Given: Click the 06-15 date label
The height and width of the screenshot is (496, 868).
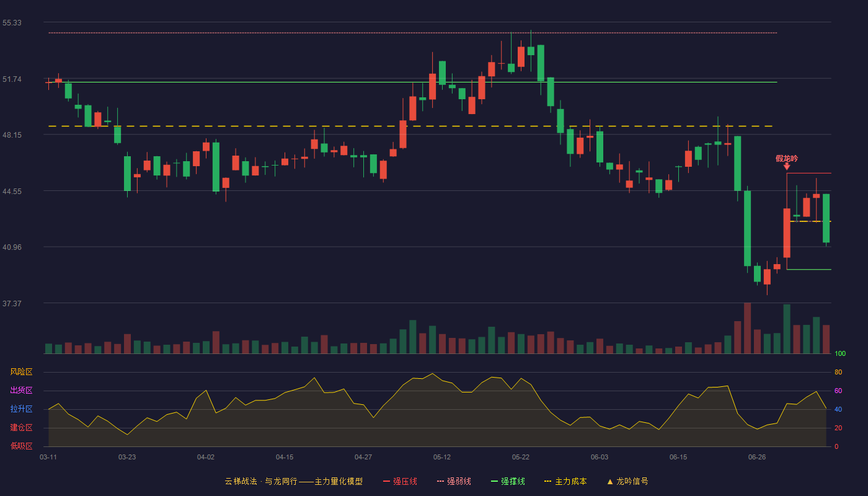Looking at the screenshot, I should pos(678,457).
